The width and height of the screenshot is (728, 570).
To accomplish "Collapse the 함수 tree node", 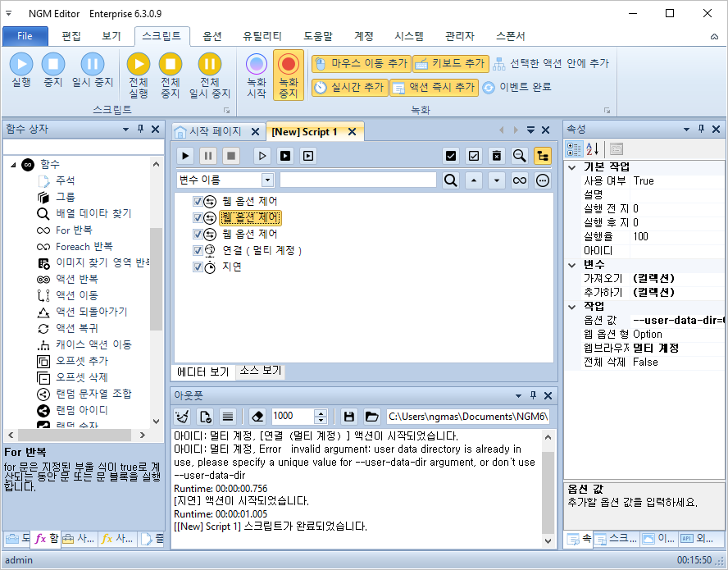I will pos(13,165).
